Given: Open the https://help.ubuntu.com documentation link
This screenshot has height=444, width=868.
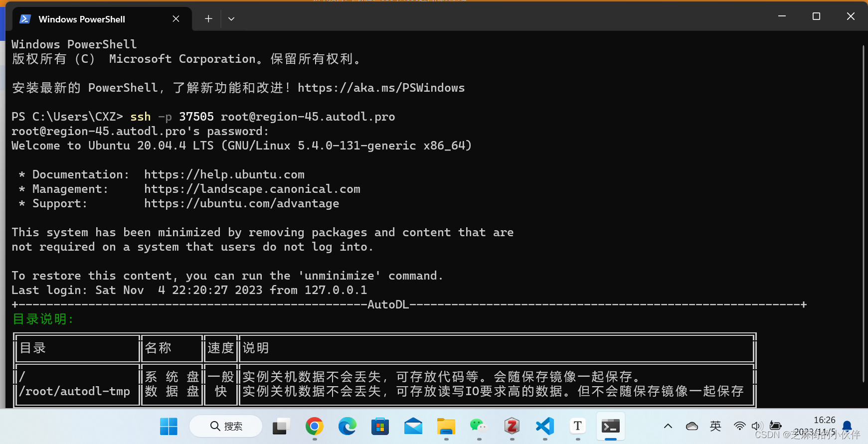Looking at the screenshot, I should 224,175.
